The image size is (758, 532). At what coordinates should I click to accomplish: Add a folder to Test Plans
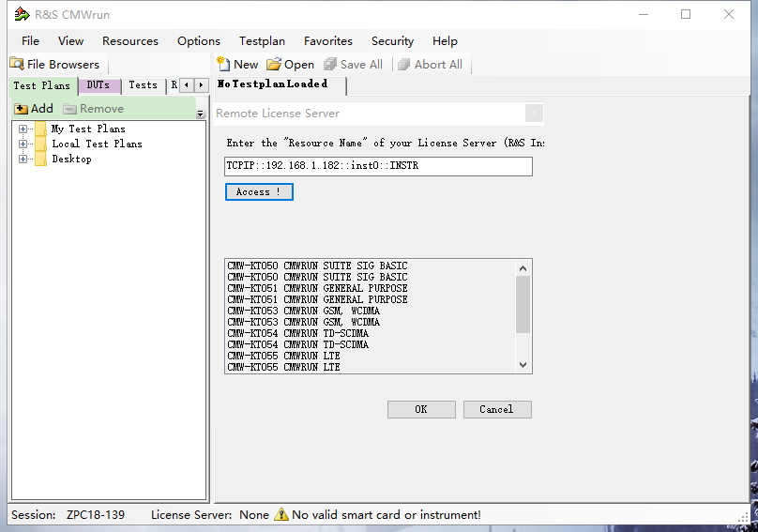(x=34, y=108)
